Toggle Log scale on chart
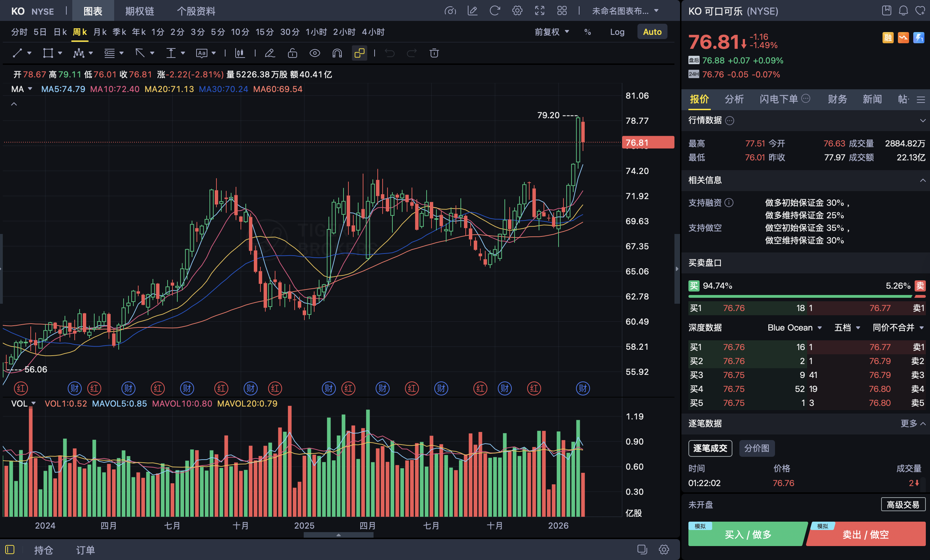The height and width of the screenshot is (560, 930). click(617, 32)
